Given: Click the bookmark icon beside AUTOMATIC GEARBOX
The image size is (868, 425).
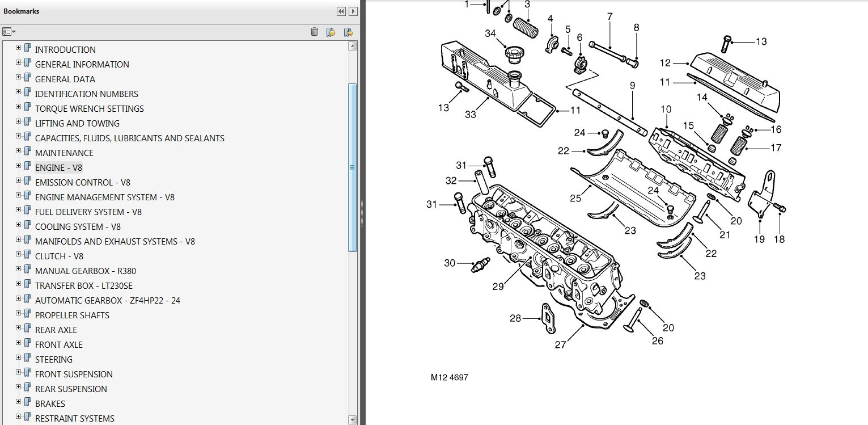Looking at the screenshot, I should pos(27,299).
